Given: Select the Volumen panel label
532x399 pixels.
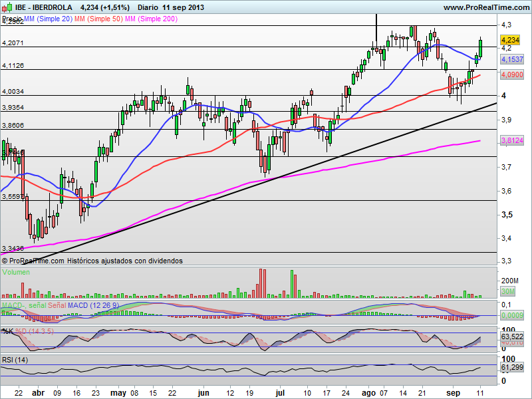Looking at the screenshot, I should coord(15,272).
